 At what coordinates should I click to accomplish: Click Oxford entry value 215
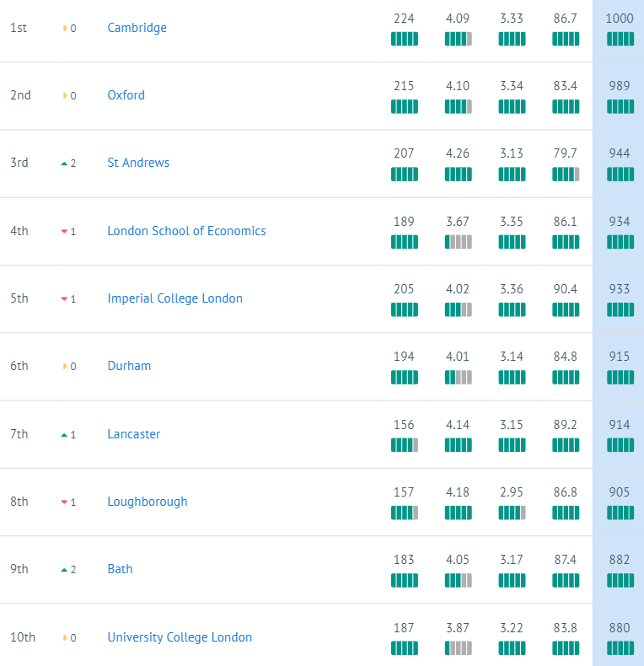pyautogui.click(x=404, y=86)
